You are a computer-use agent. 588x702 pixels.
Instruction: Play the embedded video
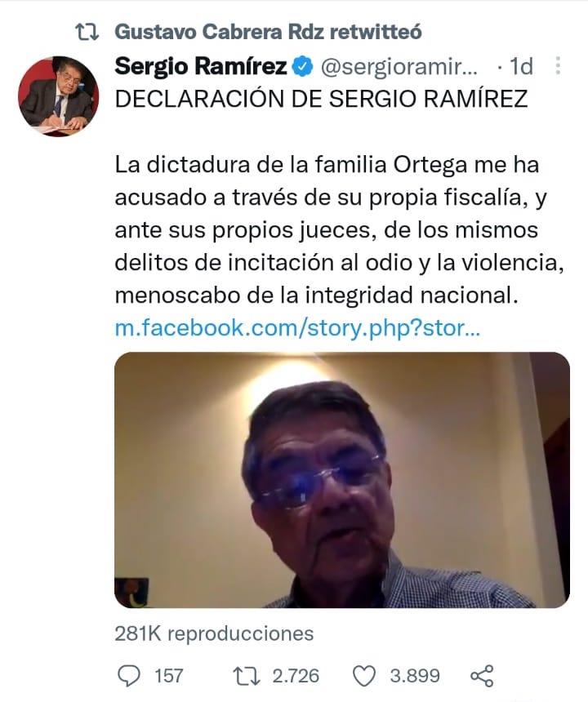pos(342,479)
